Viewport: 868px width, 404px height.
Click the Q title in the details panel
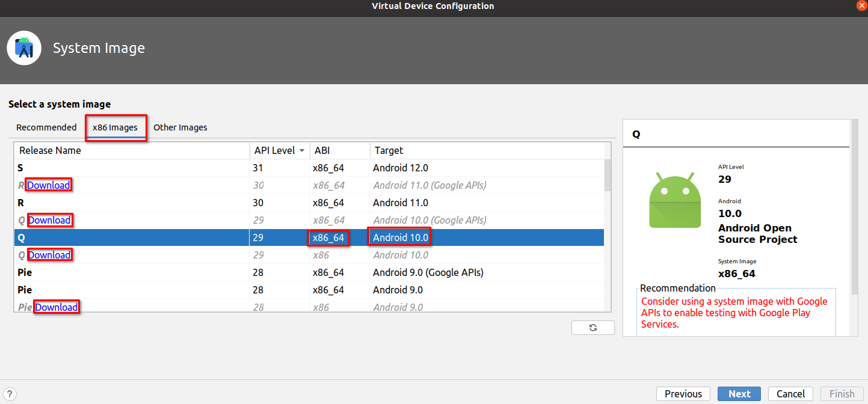click(636, 135)
